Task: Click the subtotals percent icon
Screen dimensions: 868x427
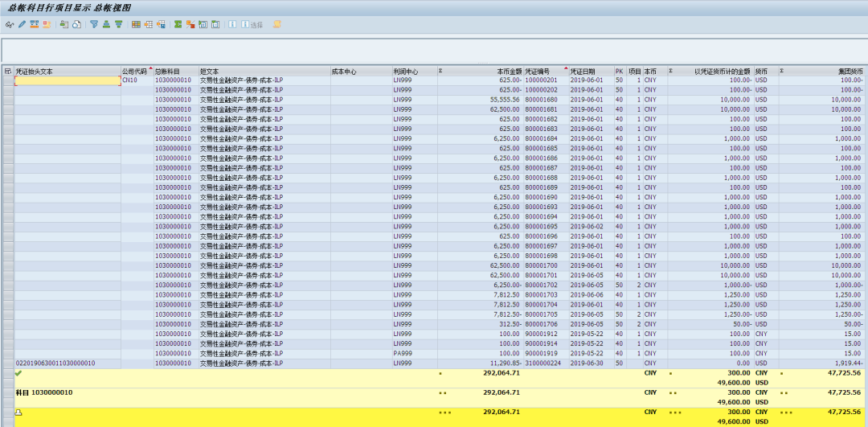Action: (x=190, y=24)
